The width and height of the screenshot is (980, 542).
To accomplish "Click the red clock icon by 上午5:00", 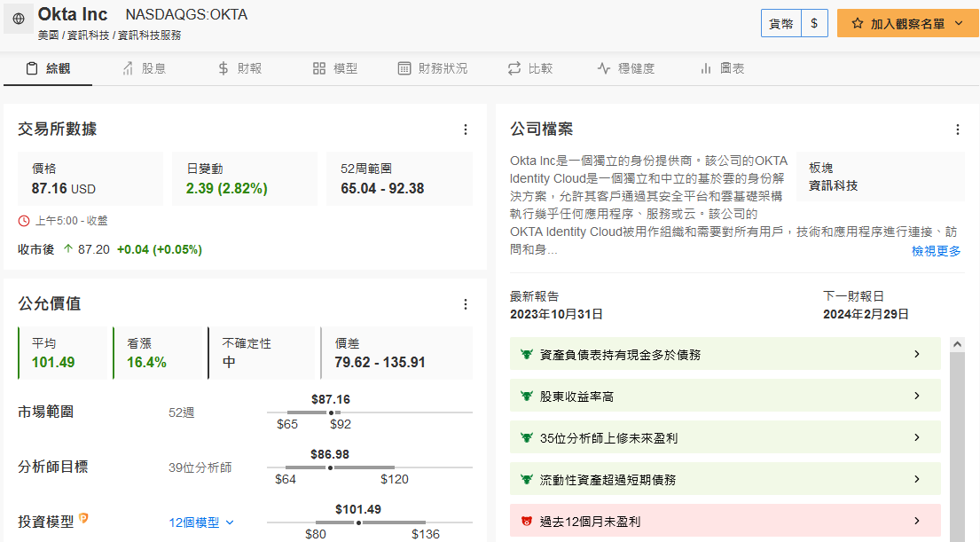I will click(x=24, y=221).
